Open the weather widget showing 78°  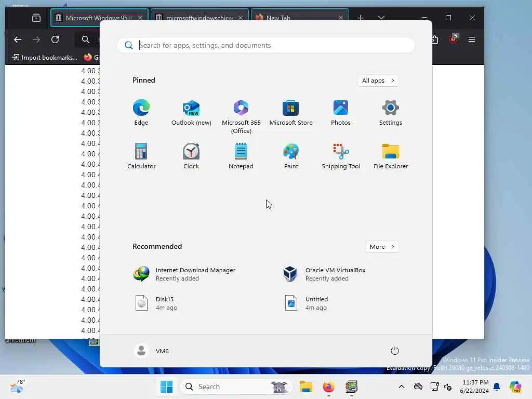[x=17, y=386]
